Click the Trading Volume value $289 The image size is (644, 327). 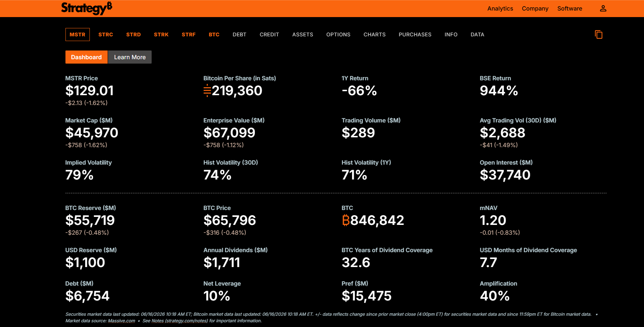tap(358, 133)
